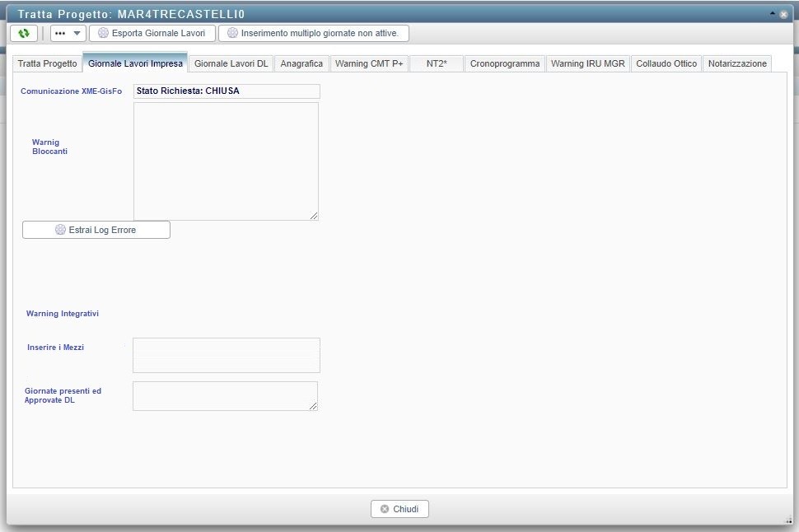
Task: Open the Giornale Lavori DL tab
Action: coord(231,63)
